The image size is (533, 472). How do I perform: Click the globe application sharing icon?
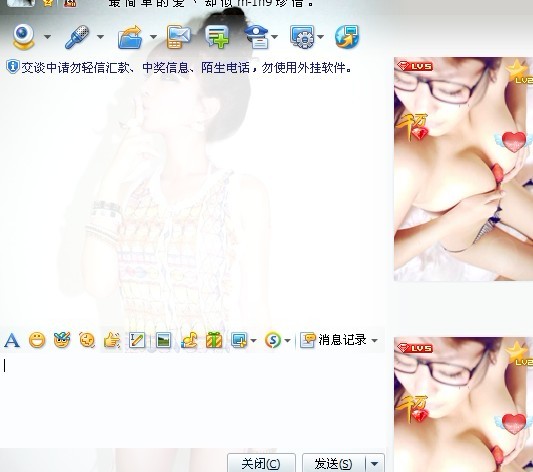click(x=347, y=37)
